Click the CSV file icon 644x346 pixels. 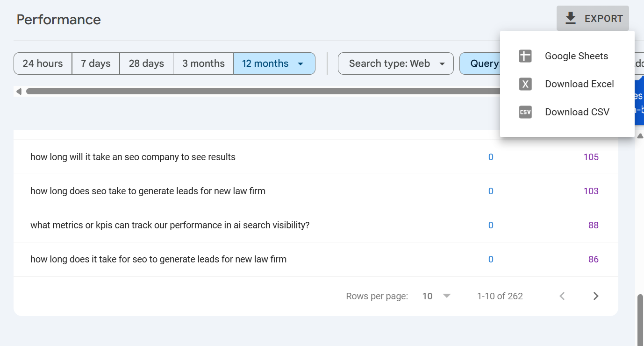coord(525,112)
